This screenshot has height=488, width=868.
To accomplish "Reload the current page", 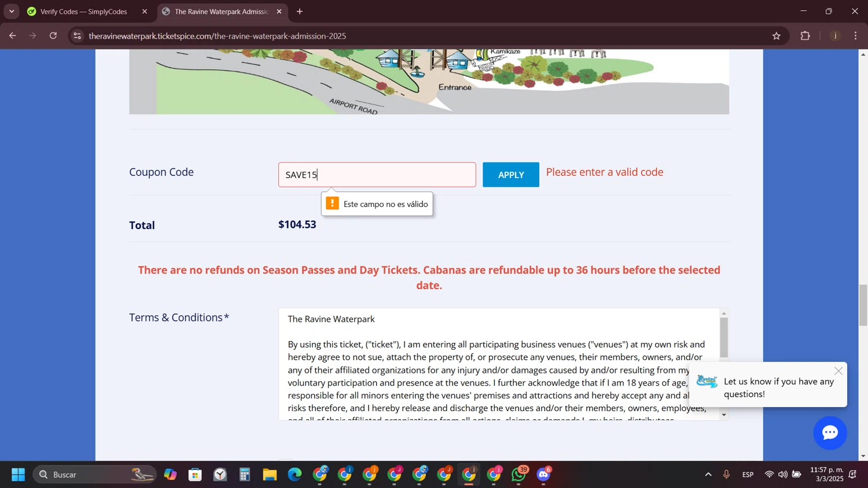I will point(53,36).
